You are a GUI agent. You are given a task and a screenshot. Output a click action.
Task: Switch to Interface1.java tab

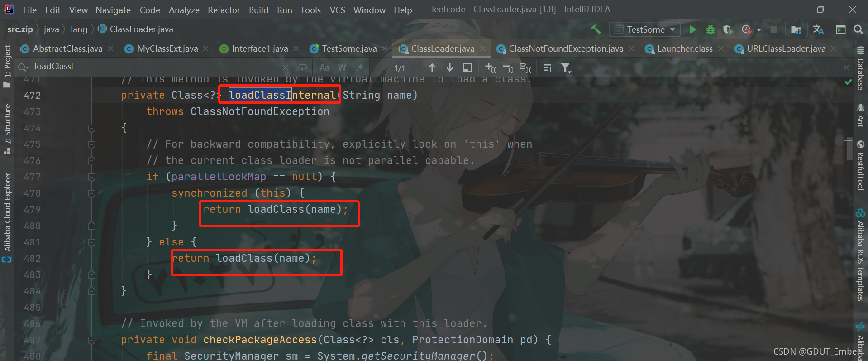[x=260, y=48]
